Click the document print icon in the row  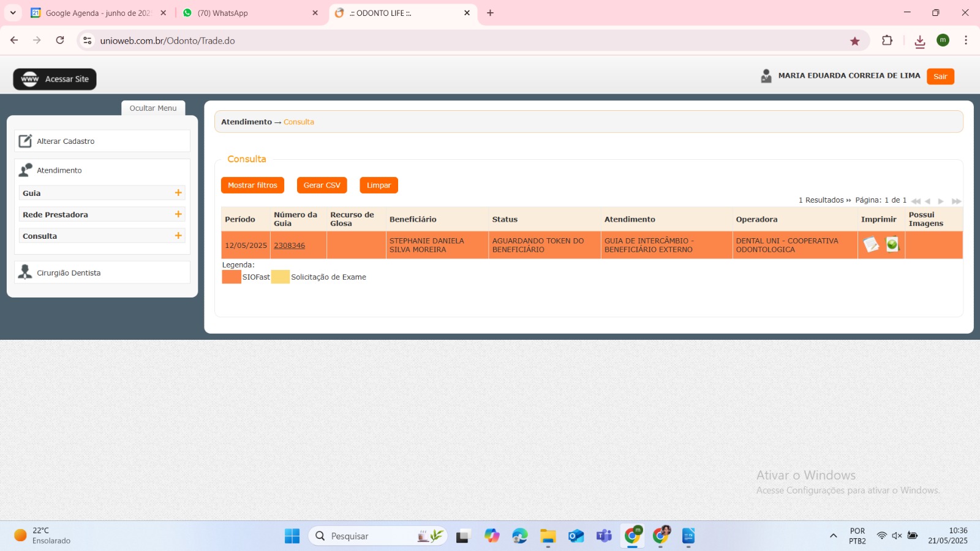click(x=871, y=245)
